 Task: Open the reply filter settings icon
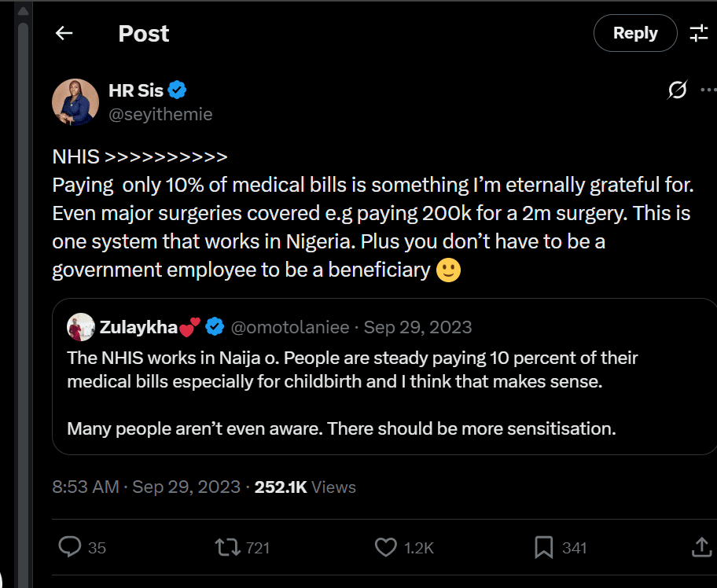[x=698, y=33]
